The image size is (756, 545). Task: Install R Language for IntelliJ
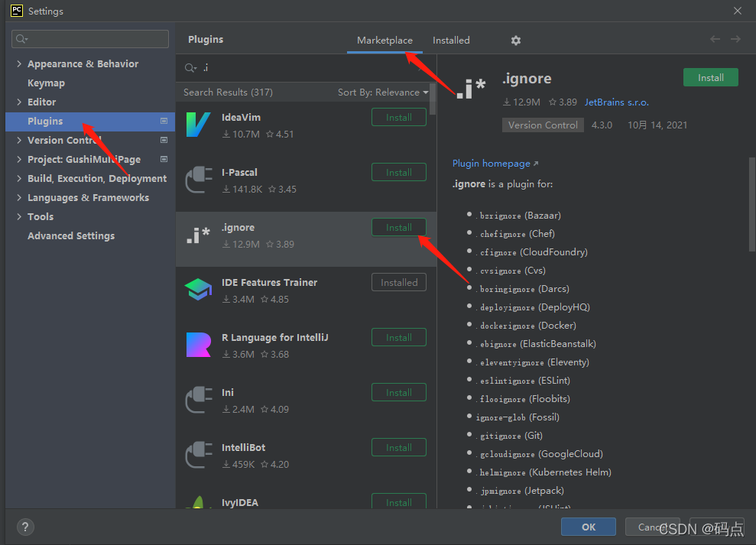click(x=399, y=337)
